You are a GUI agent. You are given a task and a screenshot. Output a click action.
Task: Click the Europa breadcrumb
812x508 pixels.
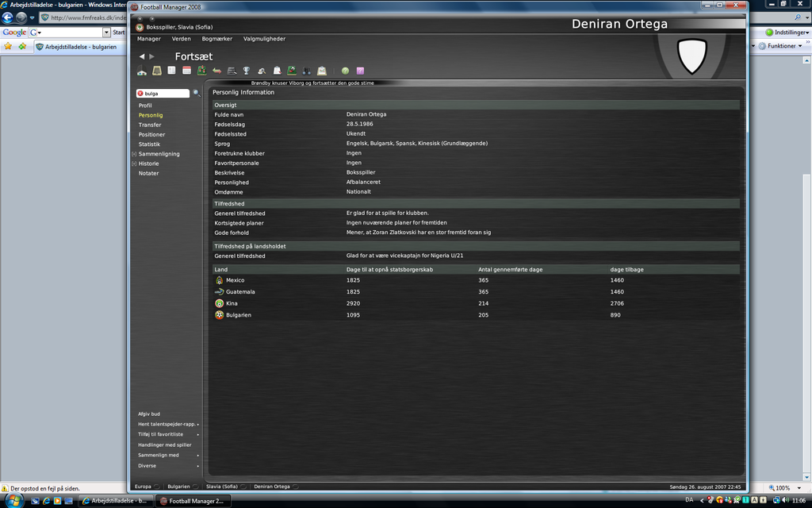tap(143, 487)
